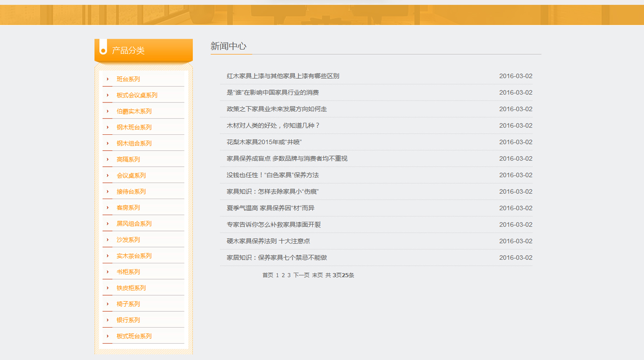Open the 椅子系列 category in the sidebar
644x360 pixels.
[128, 304]
